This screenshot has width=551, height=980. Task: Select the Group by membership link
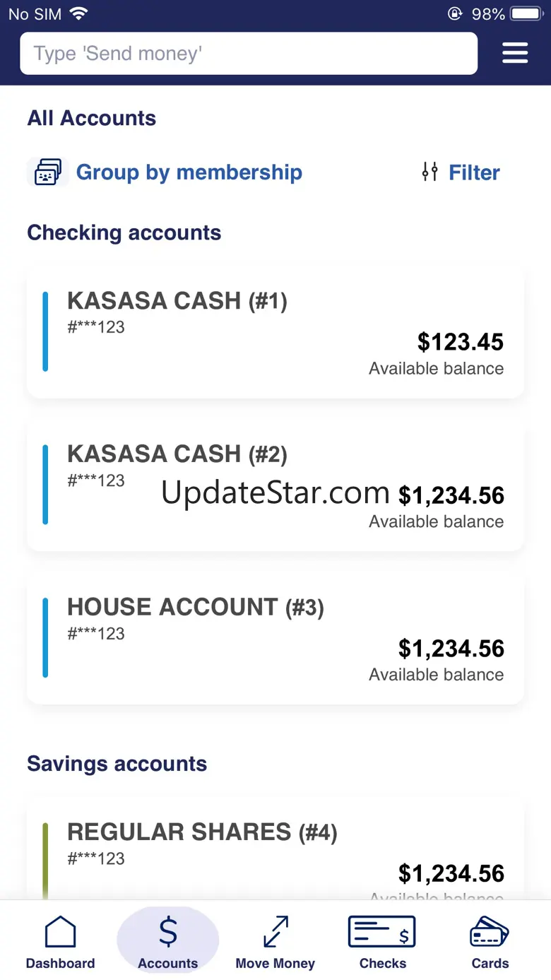coord(189,172)
